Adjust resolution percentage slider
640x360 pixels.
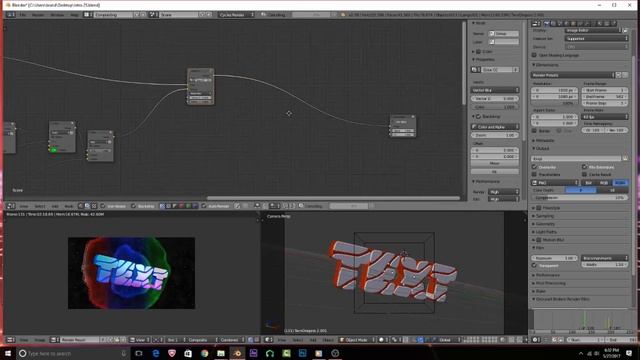555,103
